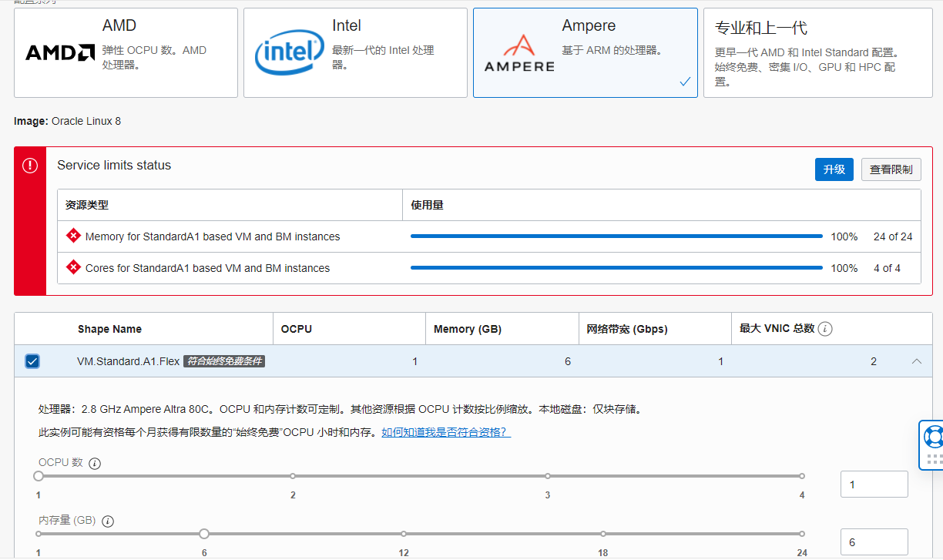
Task: Click the Ampere logo
Action: (x=519, y=52)
